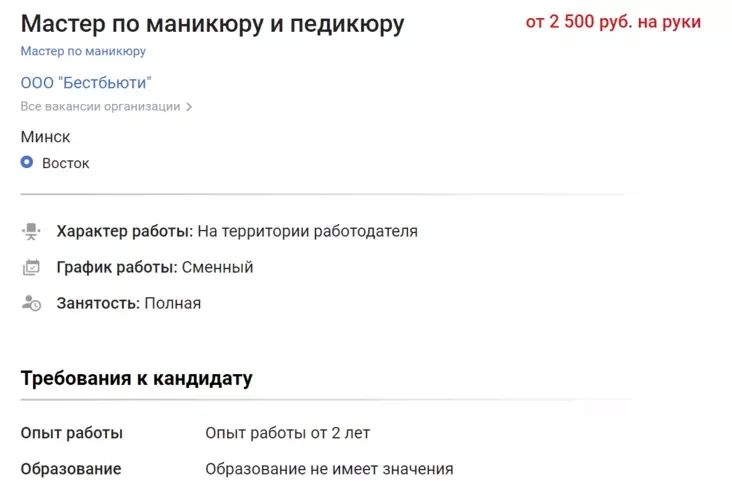This screenshot has height=490, width=732.
Task: Click the Требования к кандидату heading
Action: tap(136, 379)
